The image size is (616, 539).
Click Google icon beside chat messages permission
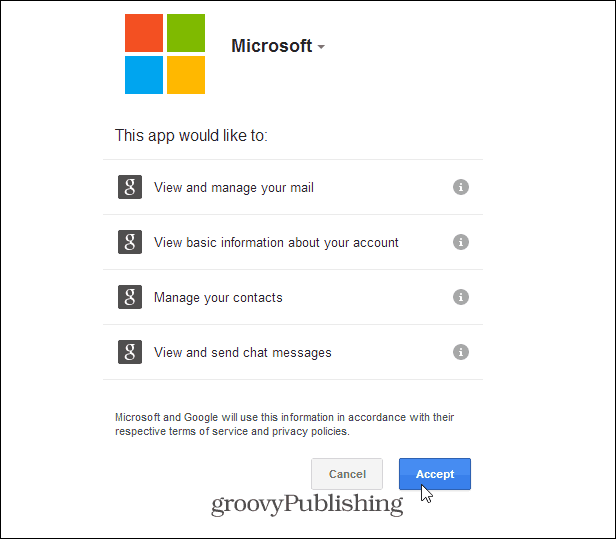(130, 352)
